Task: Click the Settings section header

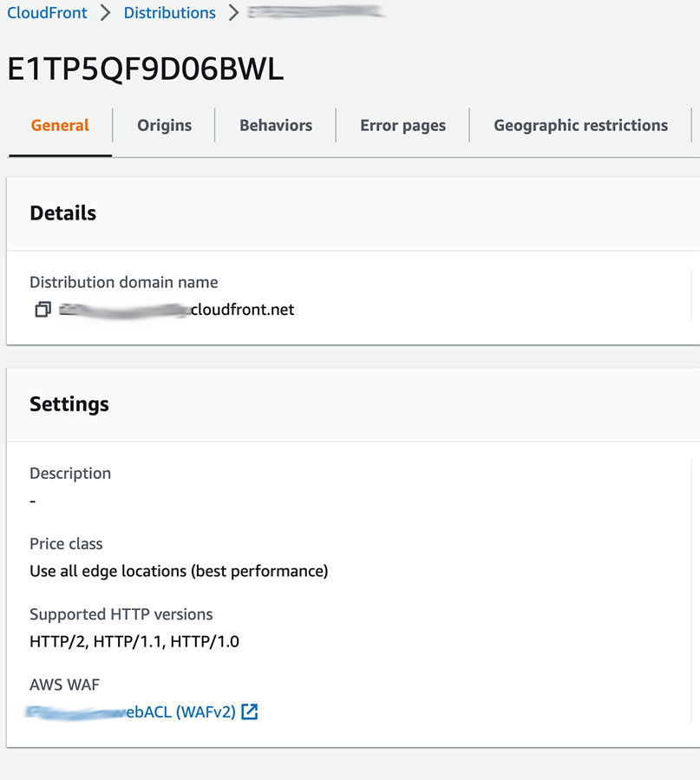Action: (x=69, y=404)
